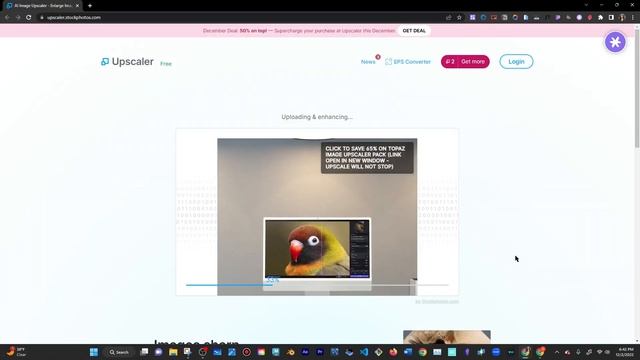
Task: Select the AI Image Upscaler tab
Action: pyautogui.click(x=42, y=6)
